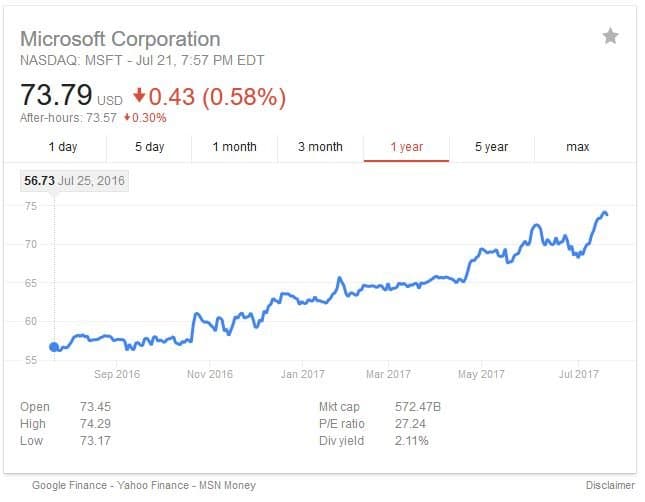The width and height of the screenshot is (645, 502).
Task: Open the Yahoo Finance link
Action: [153, 485]
